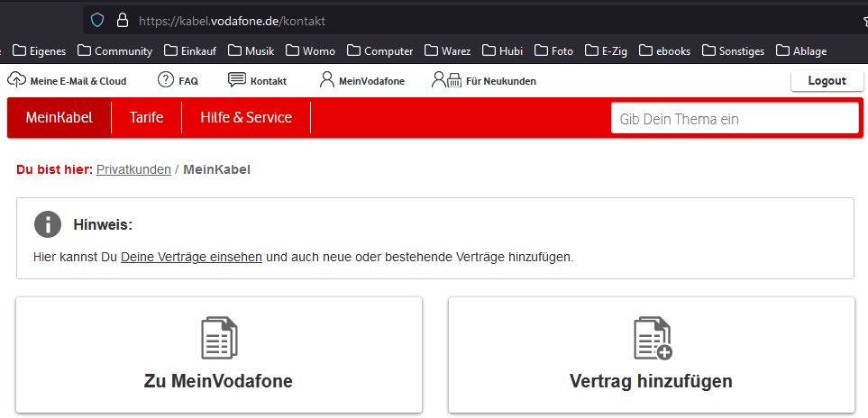Open the Ablage bookmark folder
Screen dimensions: 868x418
coord(801,50)
